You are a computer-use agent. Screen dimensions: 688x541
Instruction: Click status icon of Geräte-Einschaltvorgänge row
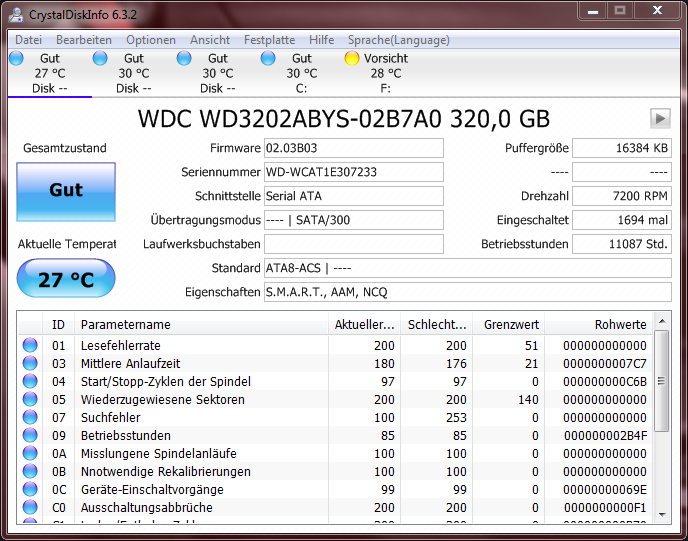[30, 489]
